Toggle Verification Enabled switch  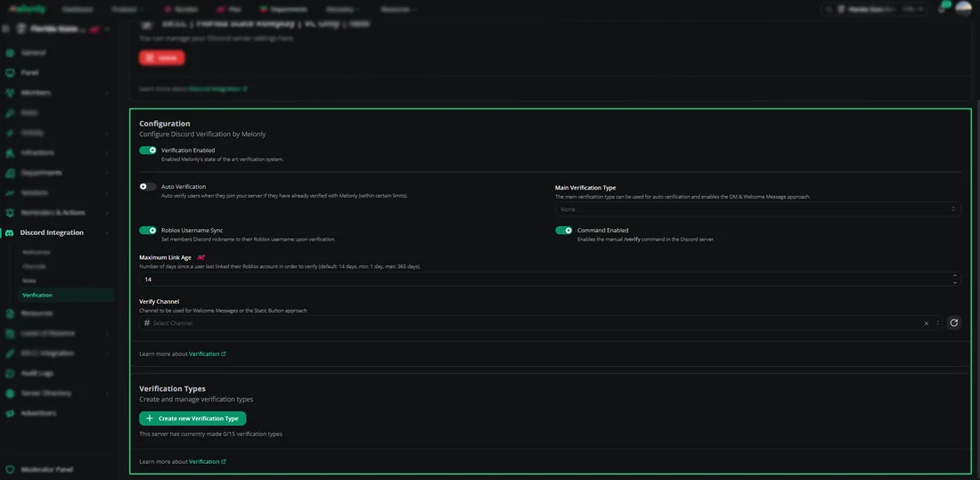pyautogui.click(x=148, y=150)
